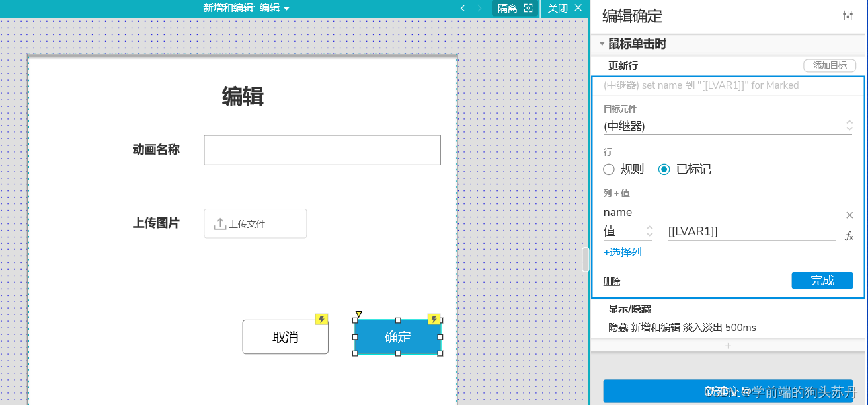This screenshot has width=868, height=405.
Task: Collapse the 鼠标单击时 event section
Action: [x=602, y=44]
